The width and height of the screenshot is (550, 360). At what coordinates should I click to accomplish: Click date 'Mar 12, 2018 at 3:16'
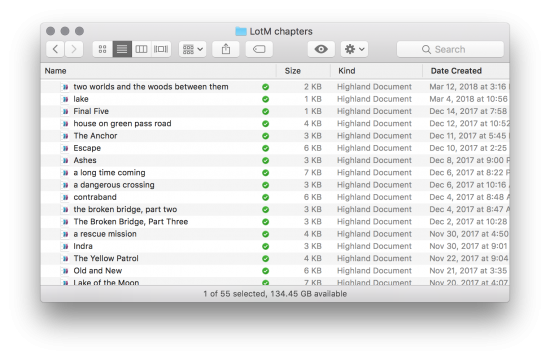pos(468,87)
